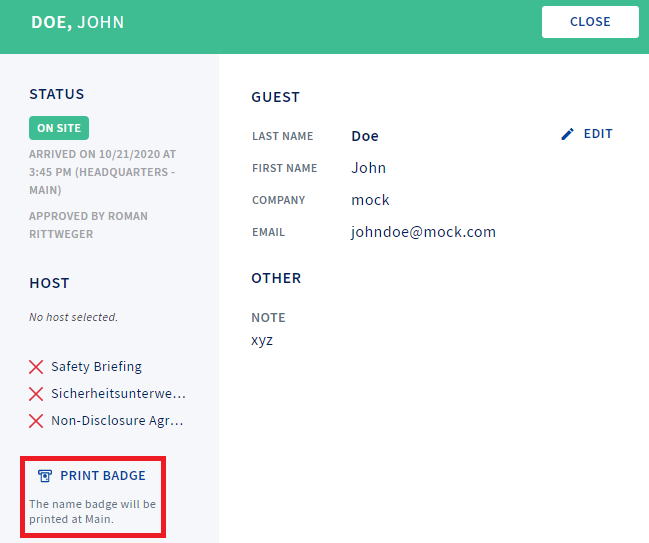
Task: Click the red X beside Safety Briefing
Action: click(36, 367)
